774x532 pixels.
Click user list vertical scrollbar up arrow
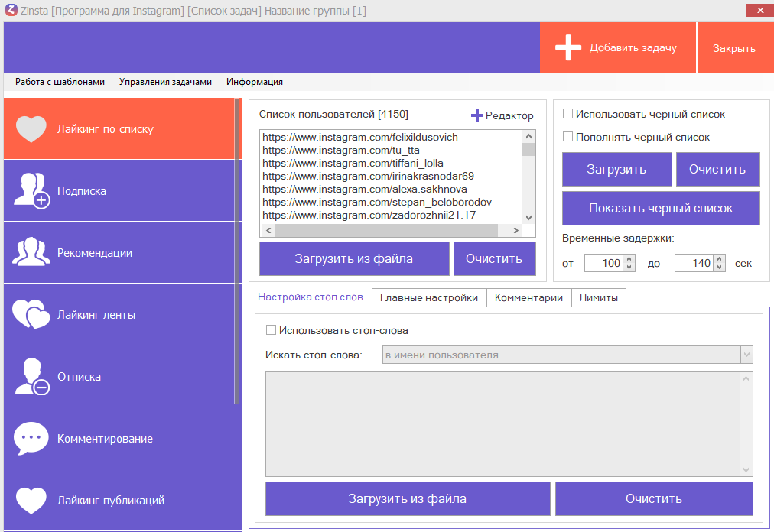point(528,136)
